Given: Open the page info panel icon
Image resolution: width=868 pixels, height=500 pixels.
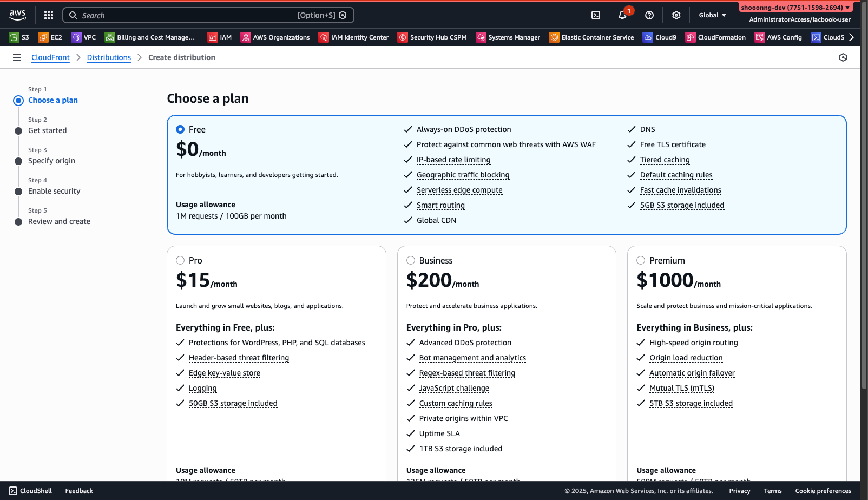Looking at the screenshot, I should (x=843, y=57).
